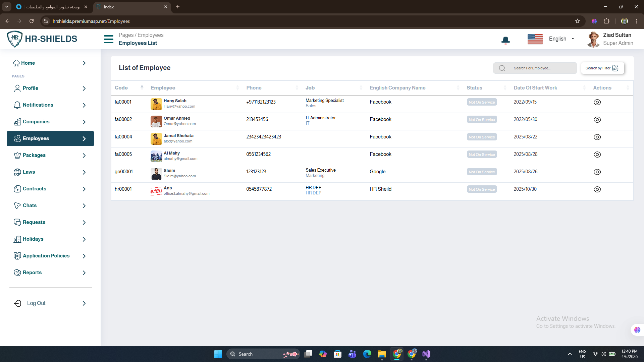
Task: Click the HR-SHIELDS shield logo
Action: pyautogui.click(x=15, y=39)
